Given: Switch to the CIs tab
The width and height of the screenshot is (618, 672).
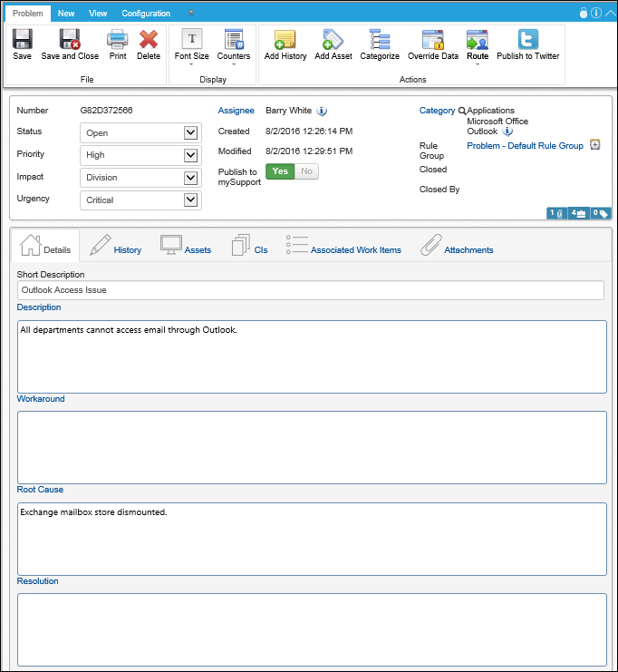Looking at the screenshot, I should 249,246.
